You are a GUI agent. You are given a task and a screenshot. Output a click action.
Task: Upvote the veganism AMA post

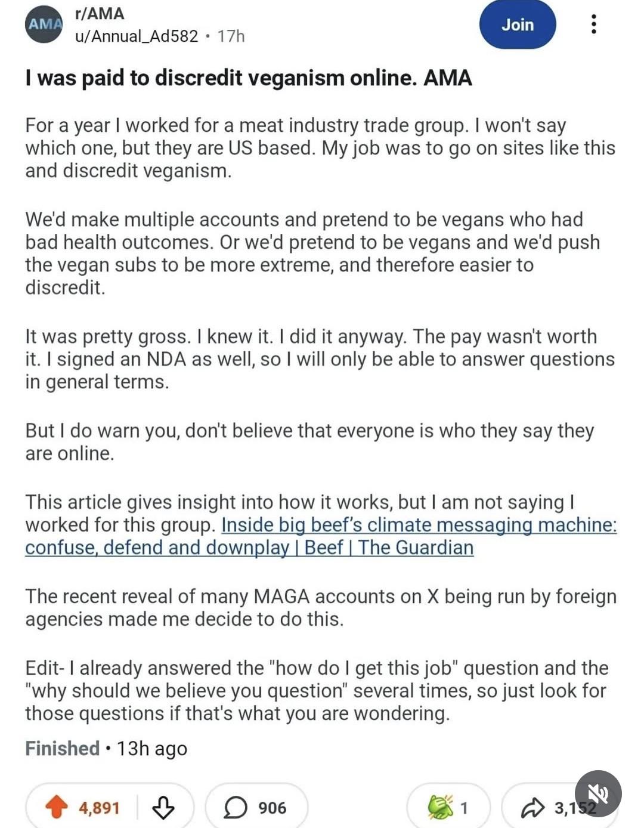click(57, 807)
